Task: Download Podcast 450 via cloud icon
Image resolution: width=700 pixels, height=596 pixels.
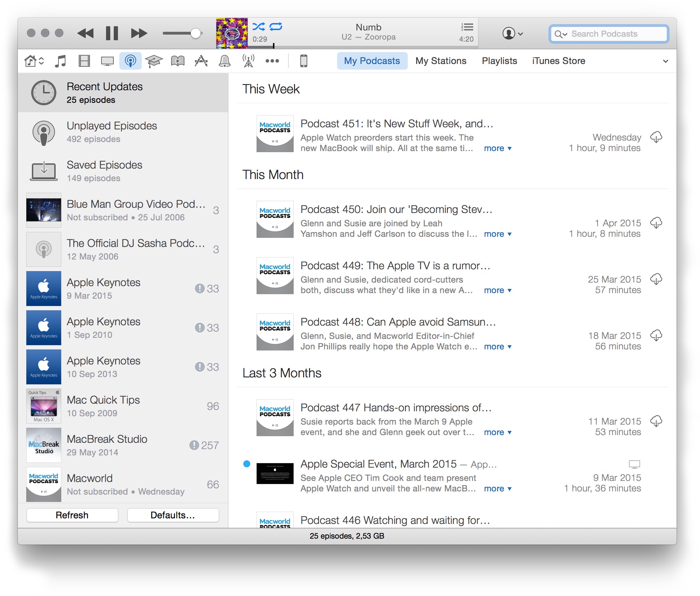Action: coord(656,223)
